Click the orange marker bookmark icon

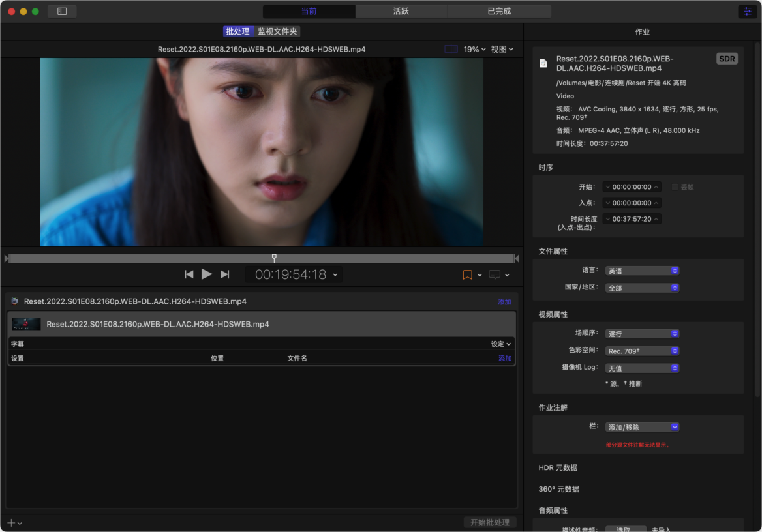pos(467,275)
